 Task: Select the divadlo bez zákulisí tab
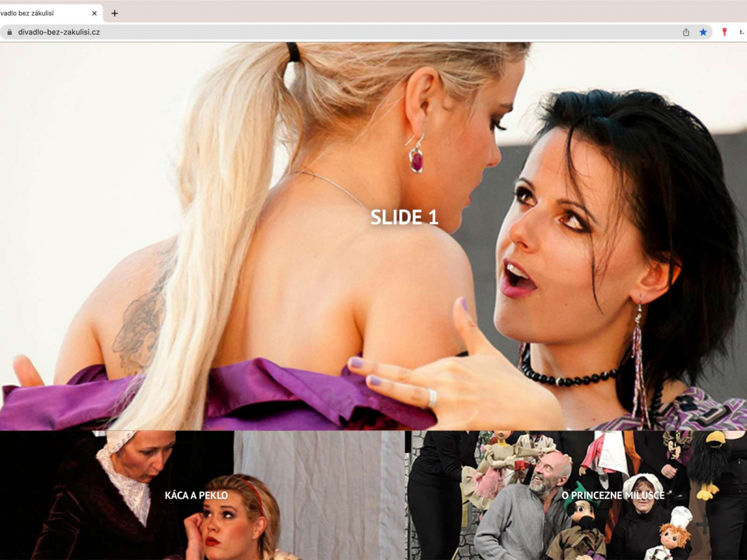[44, 13]
